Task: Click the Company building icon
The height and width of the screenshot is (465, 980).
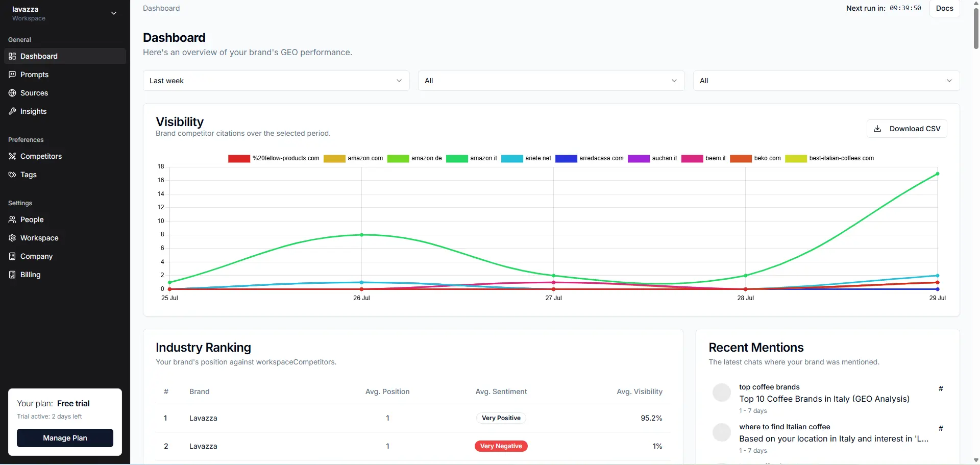Action: pos(12,256)
